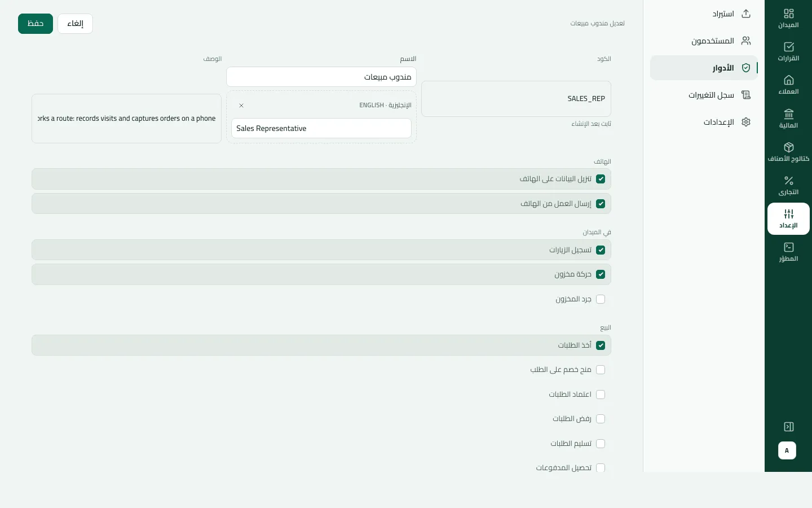Enable اعتماد الطلبات permission
The width and height of the screenshot is (812, 508).
(x=601, y=395)
